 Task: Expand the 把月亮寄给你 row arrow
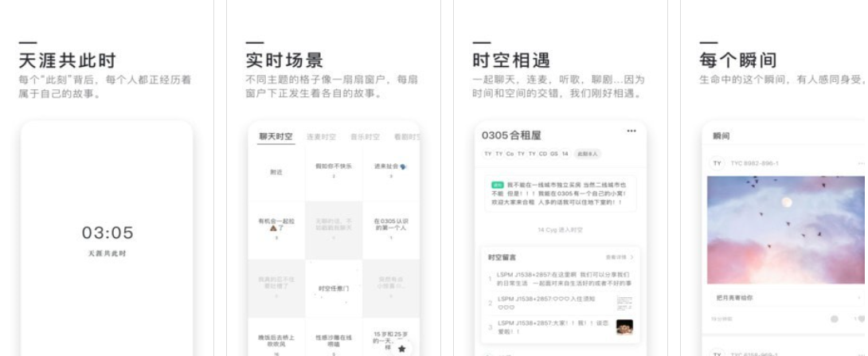859,298
